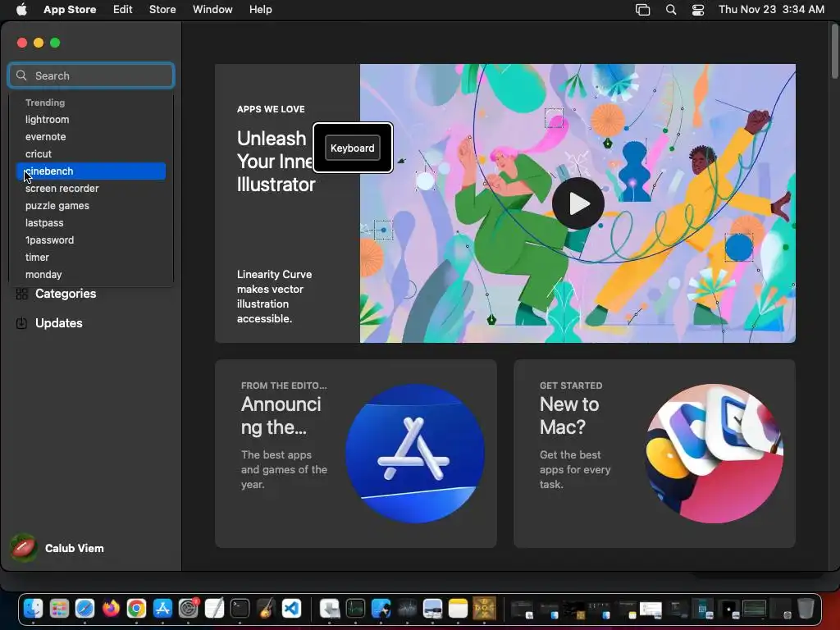
Task: Click the App Store Dock icon
Action: 162,609
